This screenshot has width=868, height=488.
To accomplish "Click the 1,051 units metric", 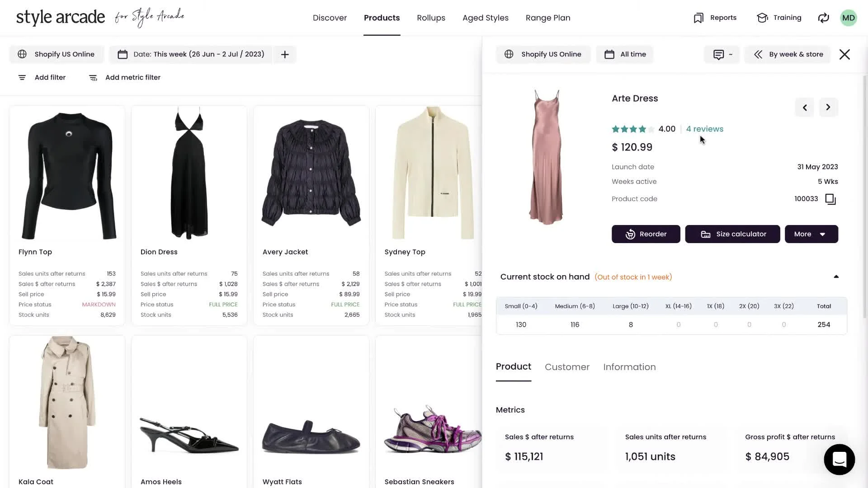I will 650,457.
